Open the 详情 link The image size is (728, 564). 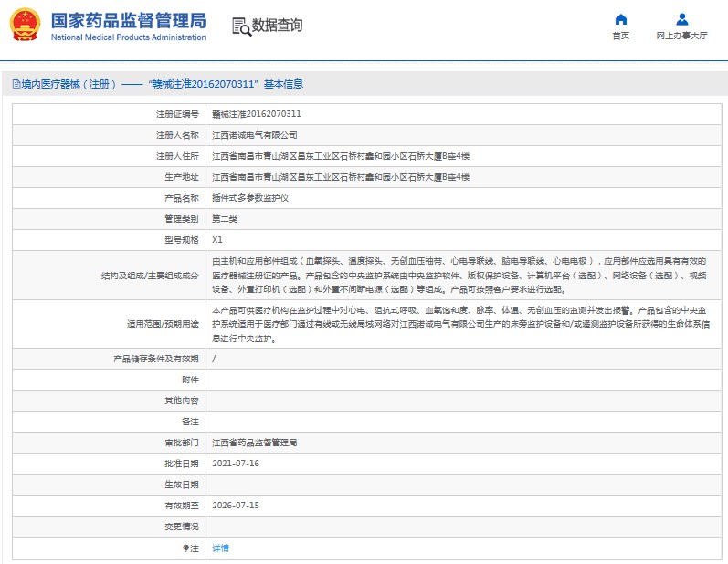click(220, 548)
